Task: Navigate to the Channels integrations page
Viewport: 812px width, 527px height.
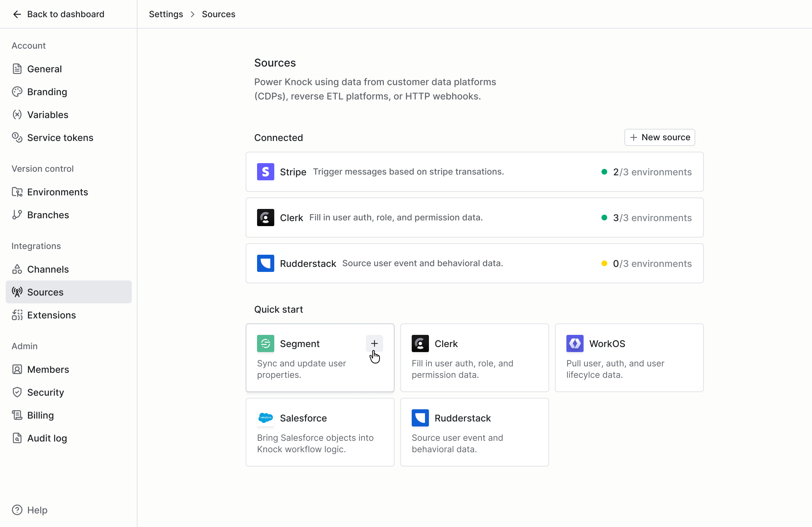Action: [48, 269]
